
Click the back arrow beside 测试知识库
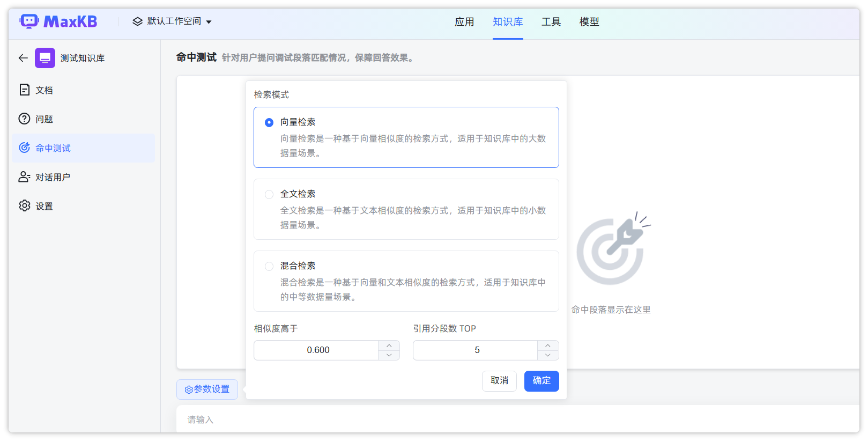[23, 58]
